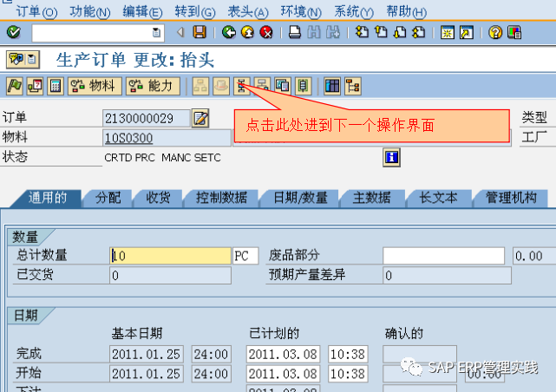Image resolution: width=556 pixels, height=392 pixels.
Task: Click the yellow Help question mark icon
Action: pos(495,33)
